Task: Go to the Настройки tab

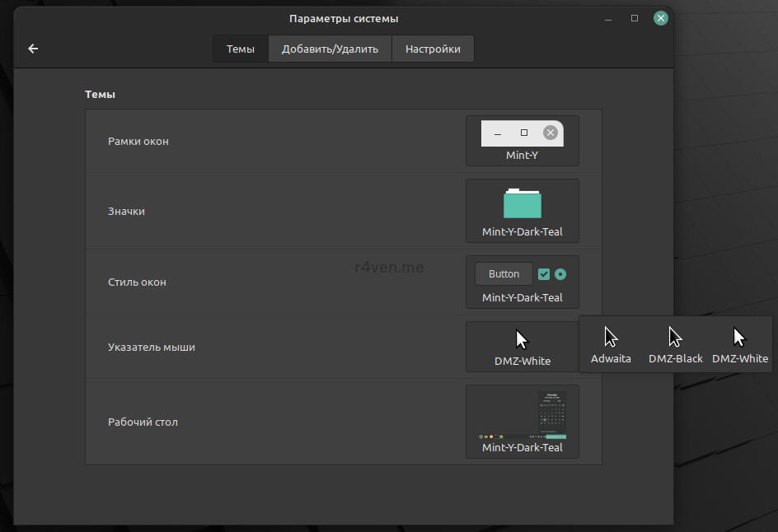Action: click(x=433, y=49)
